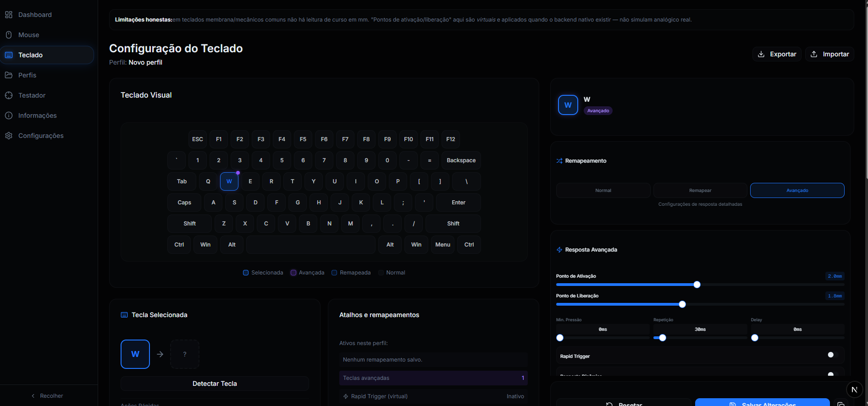The width and height of the screenshot is (868, 406).
Task: Click the Next.js N badge icon
Action: pyautogui.click(x=854, y=390)
